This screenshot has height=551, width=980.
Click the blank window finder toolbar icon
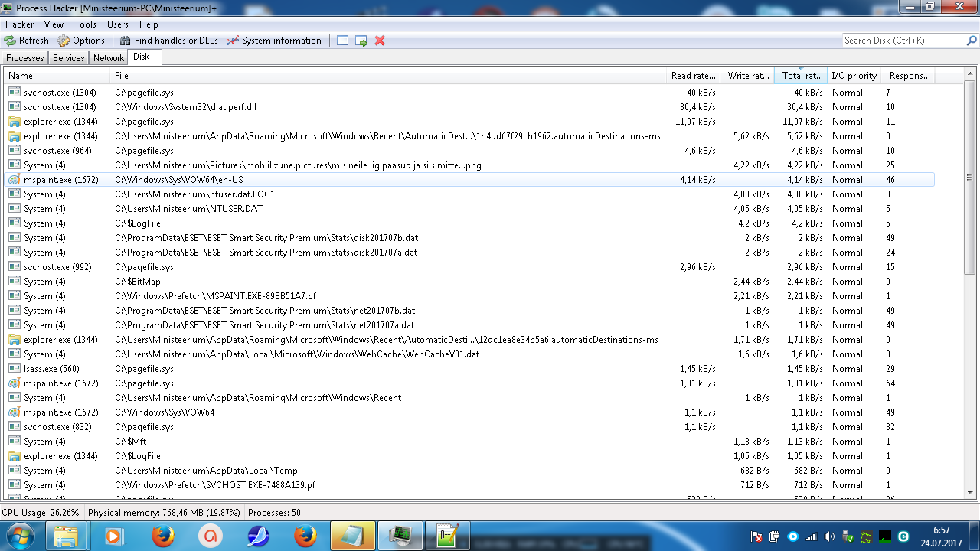coord(342,41)
